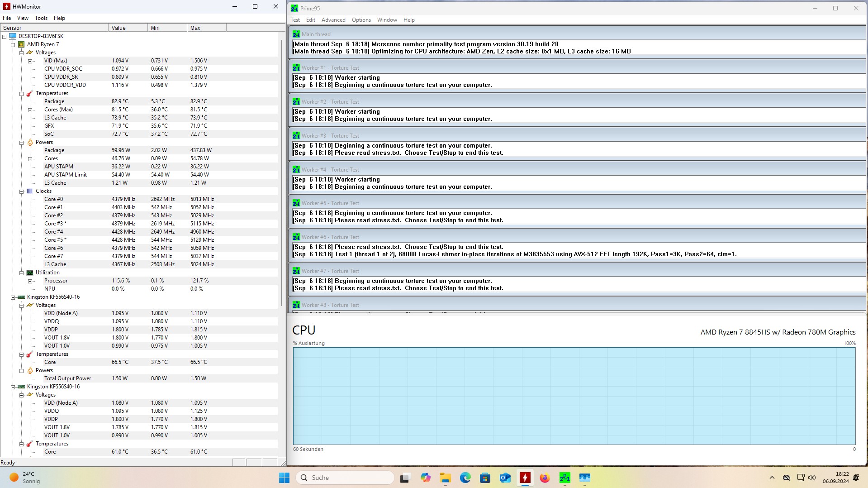The image size is (868, 488).
Task: Click the DESKTOP-B3V6FSK computer icon
Action: coord(12,36)
